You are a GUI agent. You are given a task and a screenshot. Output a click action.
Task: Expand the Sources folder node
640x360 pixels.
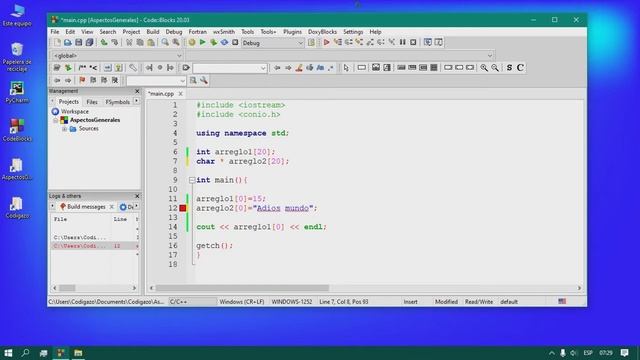(64, 129)
